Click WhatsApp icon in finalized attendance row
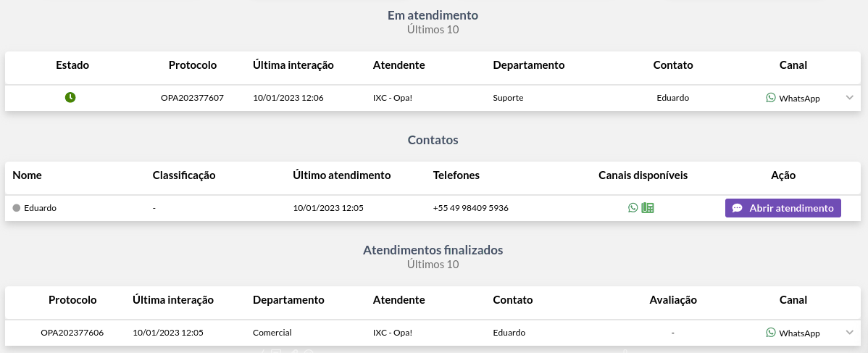The width and height of the screenshot is (868, 353). [x=771, y=333]
